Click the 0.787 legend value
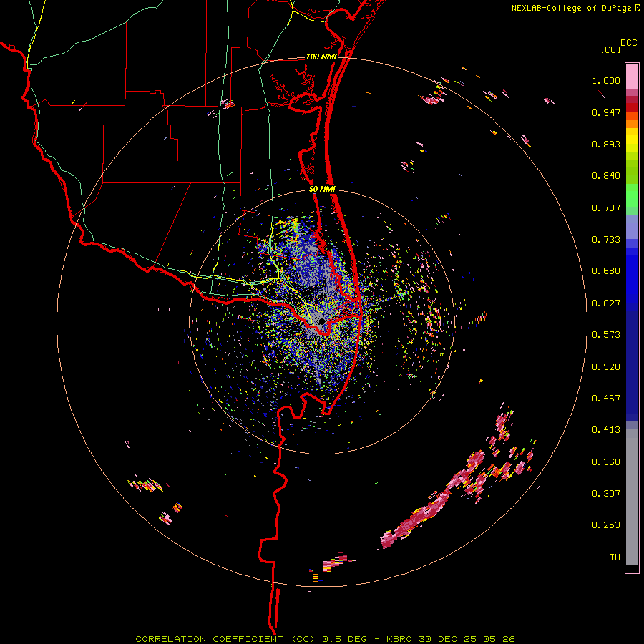Viewport: 644px width, 644px height. click(606, 208)
